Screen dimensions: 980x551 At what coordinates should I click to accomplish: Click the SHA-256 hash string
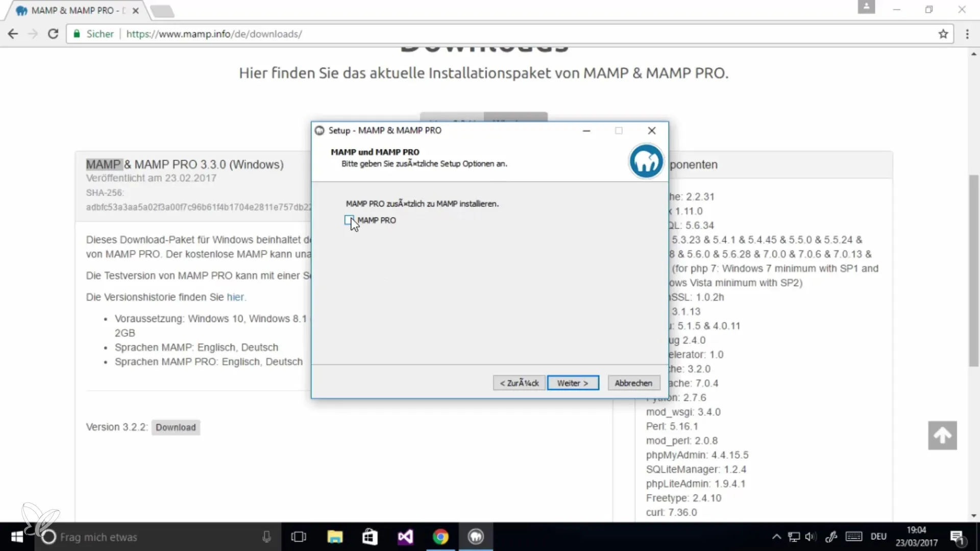pyautogui.click(x=199, y=207)
